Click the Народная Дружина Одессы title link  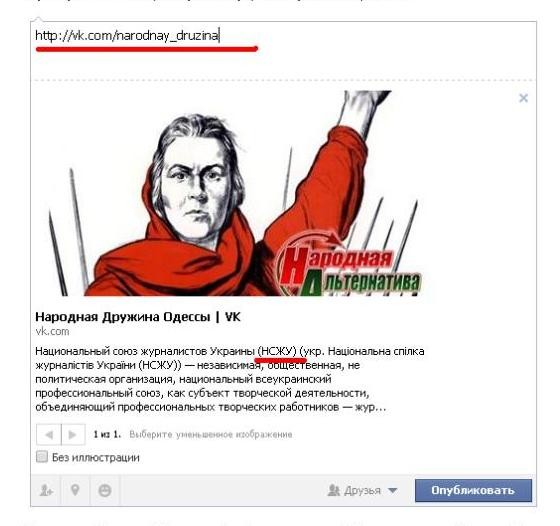[x=138, y=317]
